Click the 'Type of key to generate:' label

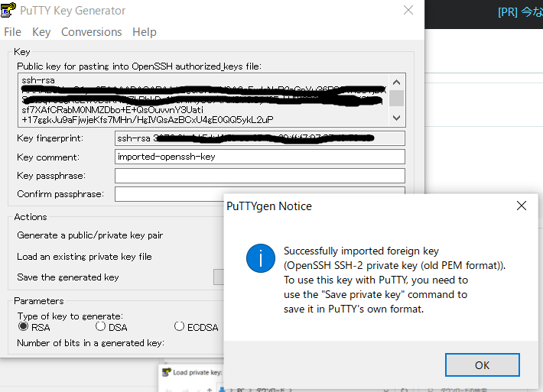pos(70,316)
